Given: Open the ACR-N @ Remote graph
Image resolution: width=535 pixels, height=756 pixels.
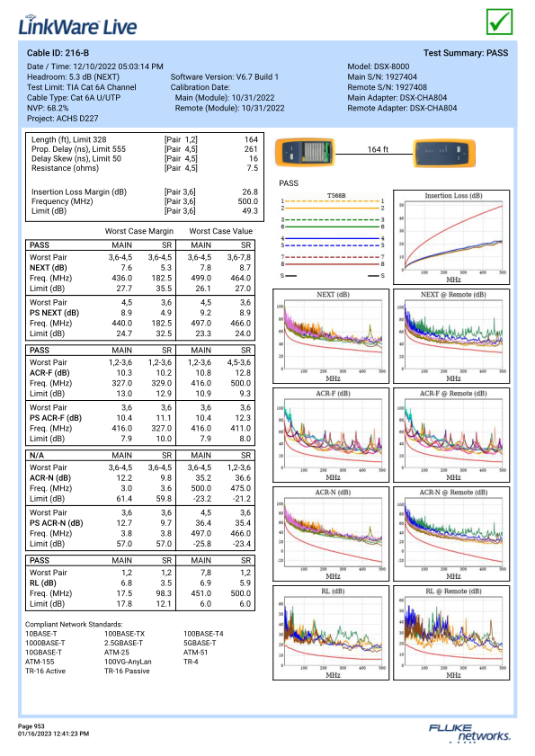Looking at the screenshot, I should coord(451,534).
